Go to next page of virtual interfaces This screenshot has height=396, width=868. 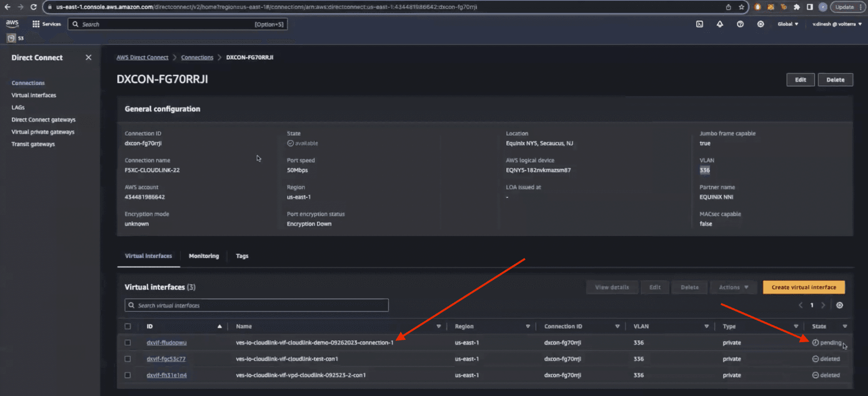pos(823,305)
